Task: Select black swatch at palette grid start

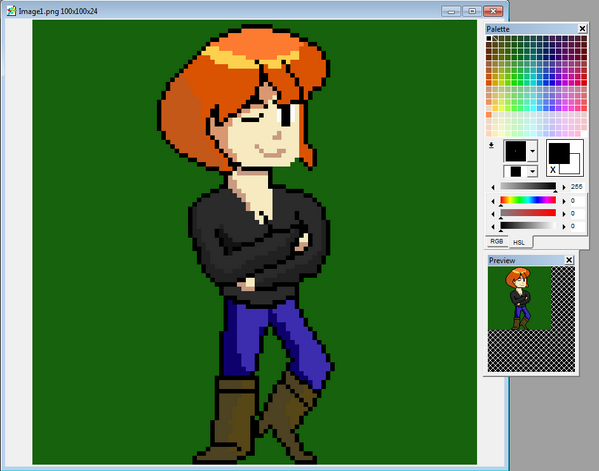Action: tap(489, 38)
